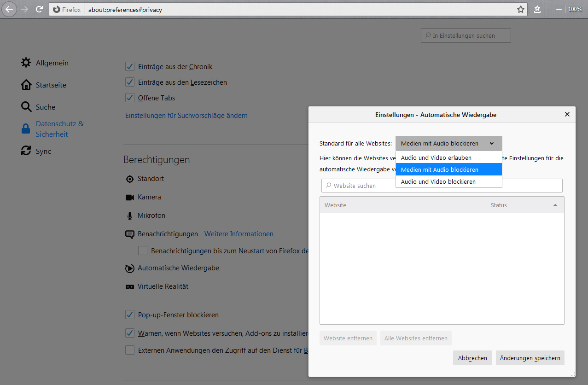This screenshot has height=385, width=588.
Task: Click the Virtuelle Realität headset icon
Action: point(130,286)
